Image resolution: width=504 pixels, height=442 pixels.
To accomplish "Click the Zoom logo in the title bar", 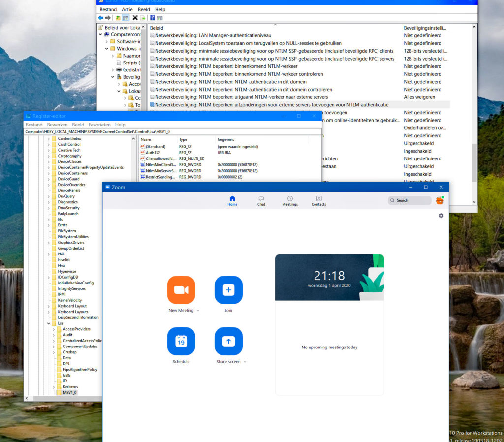I will 108,187.
